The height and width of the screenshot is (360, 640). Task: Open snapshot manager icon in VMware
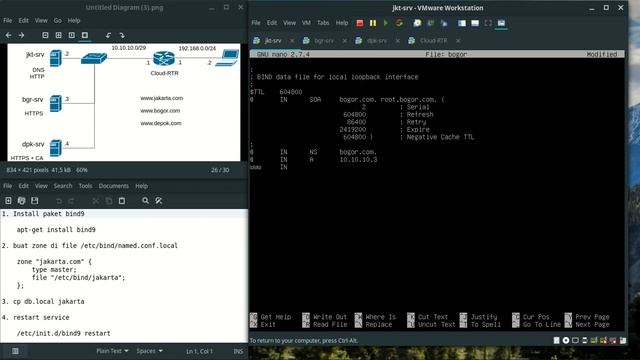444,23
